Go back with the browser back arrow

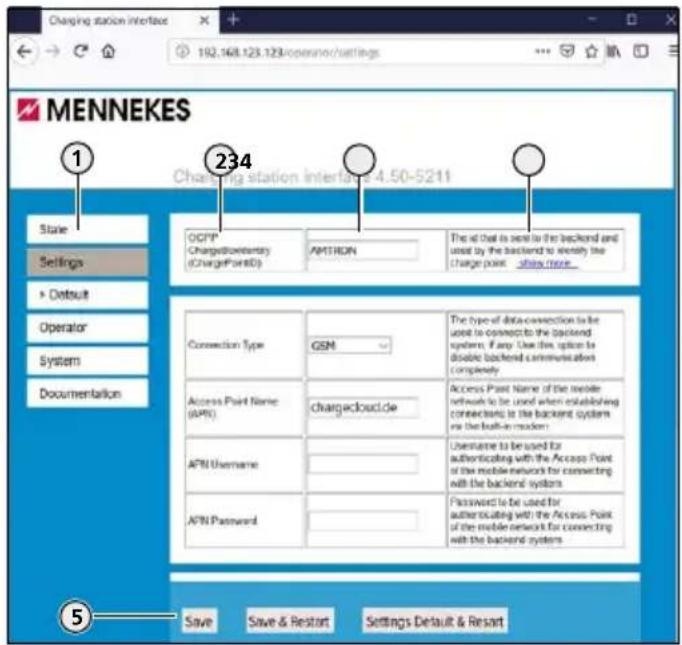(25, 52)
